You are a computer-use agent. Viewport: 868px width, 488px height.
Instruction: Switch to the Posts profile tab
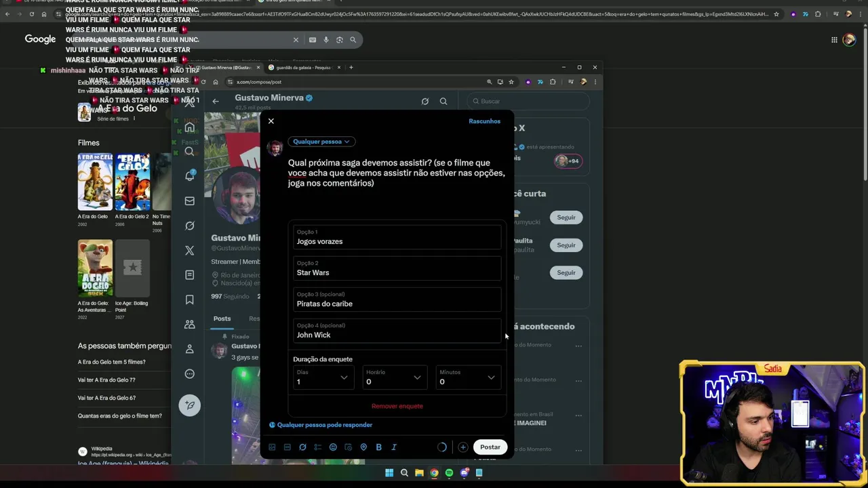(222, 319)
